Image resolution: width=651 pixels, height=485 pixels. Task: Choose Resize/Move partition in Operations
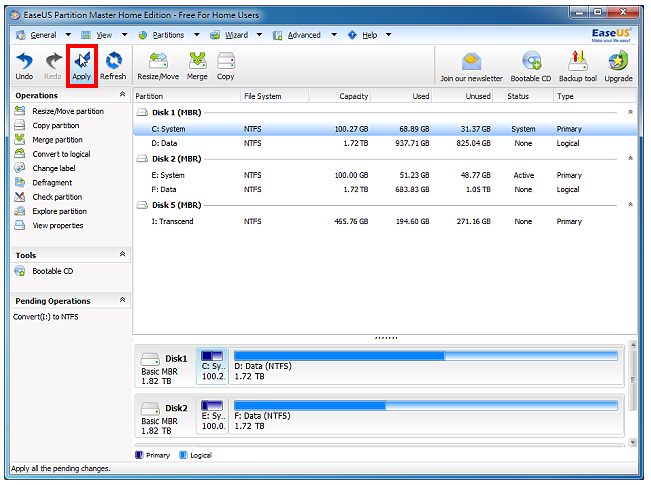[x=59, y=111]
